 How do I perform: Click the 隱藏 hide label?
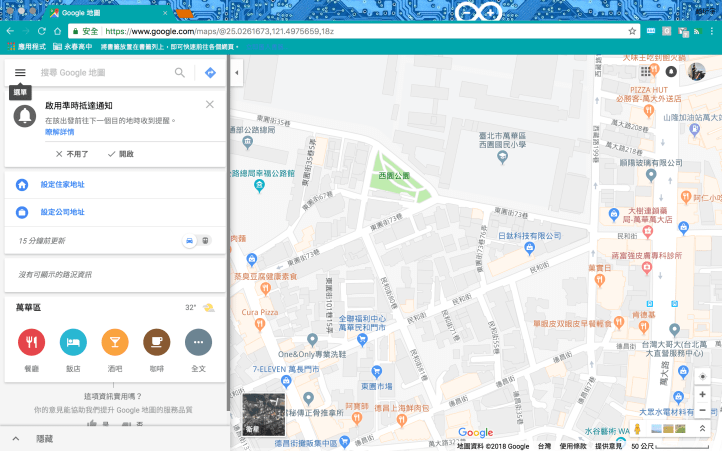(45, 439)
